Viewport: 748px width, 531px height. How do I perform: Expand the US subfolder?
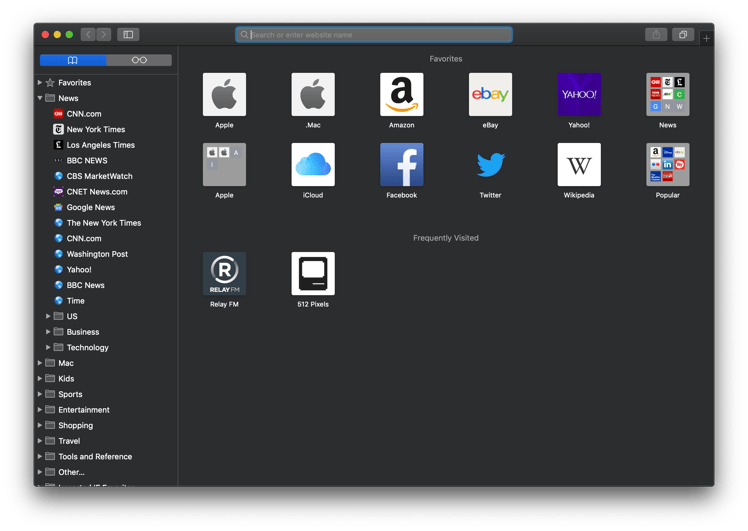48,316
